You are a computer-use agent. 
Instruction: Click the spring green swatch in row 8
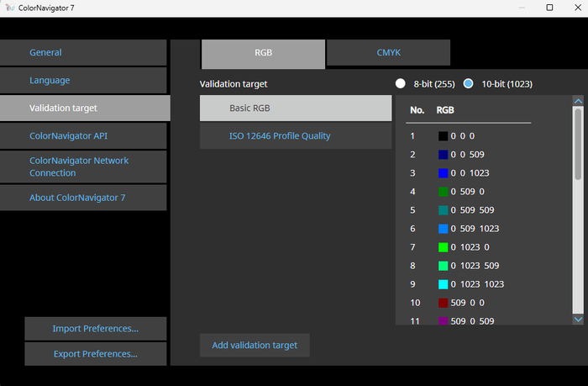point(443,266)
